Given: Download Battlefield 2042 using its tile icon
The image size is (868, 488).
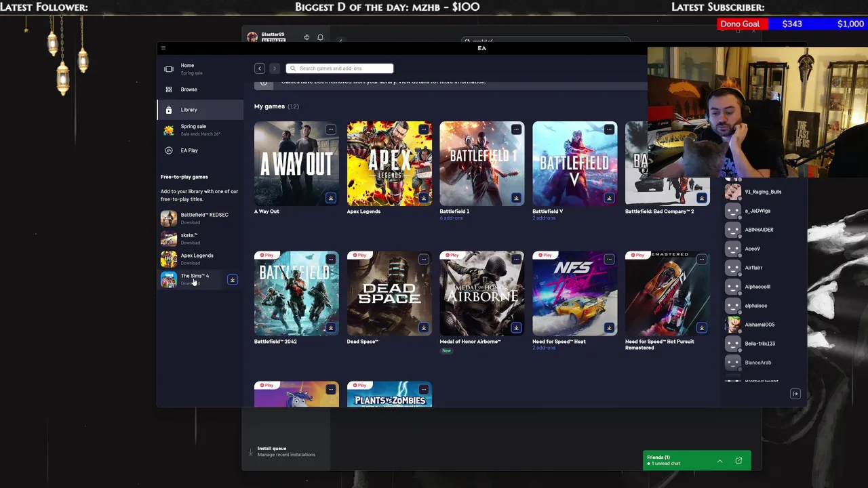Looking at the screenshot, I should click(330, 328).
